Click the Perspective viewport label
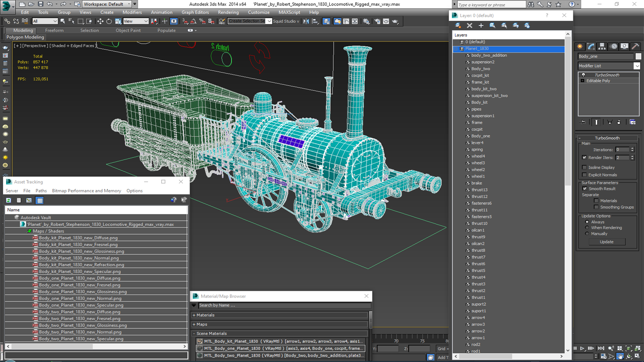The height and width of the screenshot is (362, 644). tap(35, 46)
